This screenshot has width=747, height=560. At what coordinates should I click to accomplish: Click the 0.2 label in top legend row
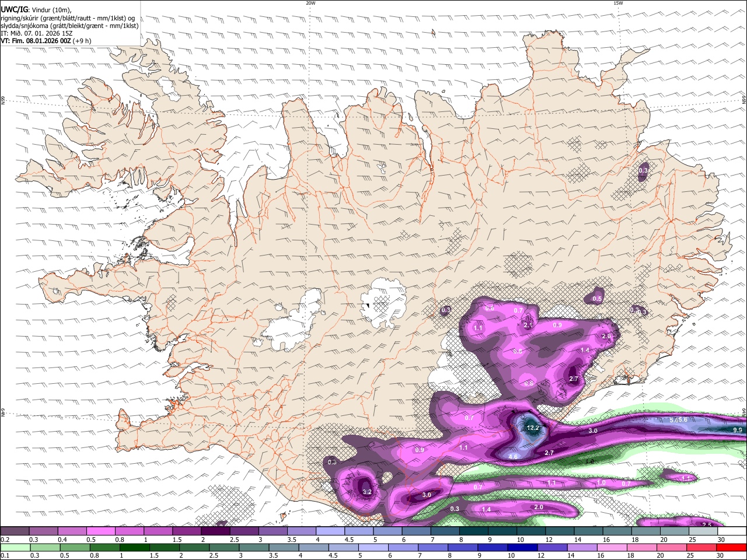(x=5, y=540)
